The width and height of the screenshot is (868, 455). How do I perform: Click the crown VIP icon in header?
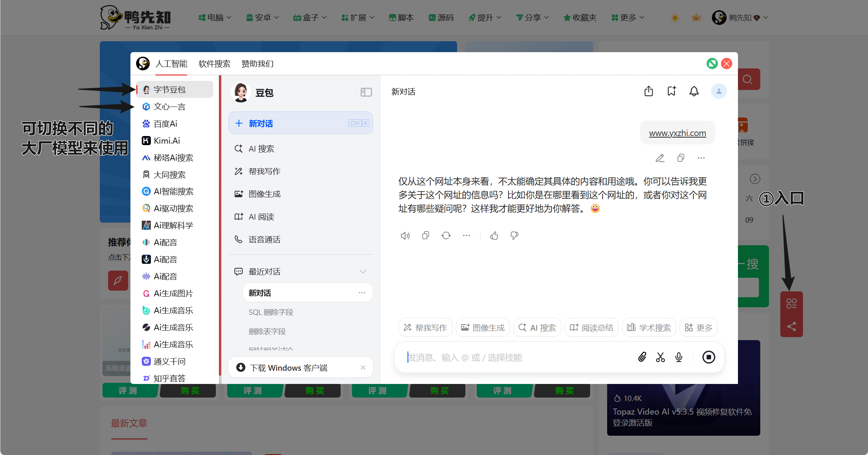coord(696,18)
